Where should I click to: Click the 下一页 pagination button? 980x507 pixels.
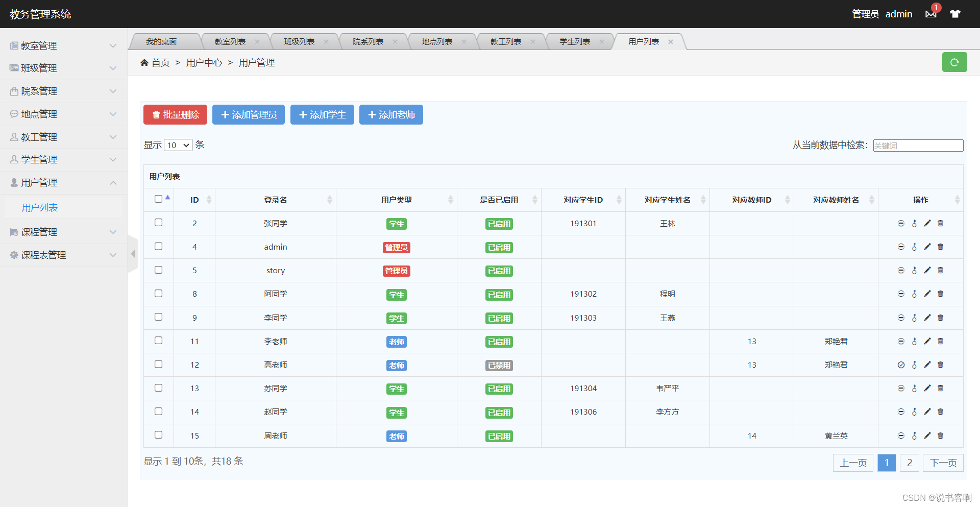click(x=943, y=463)
